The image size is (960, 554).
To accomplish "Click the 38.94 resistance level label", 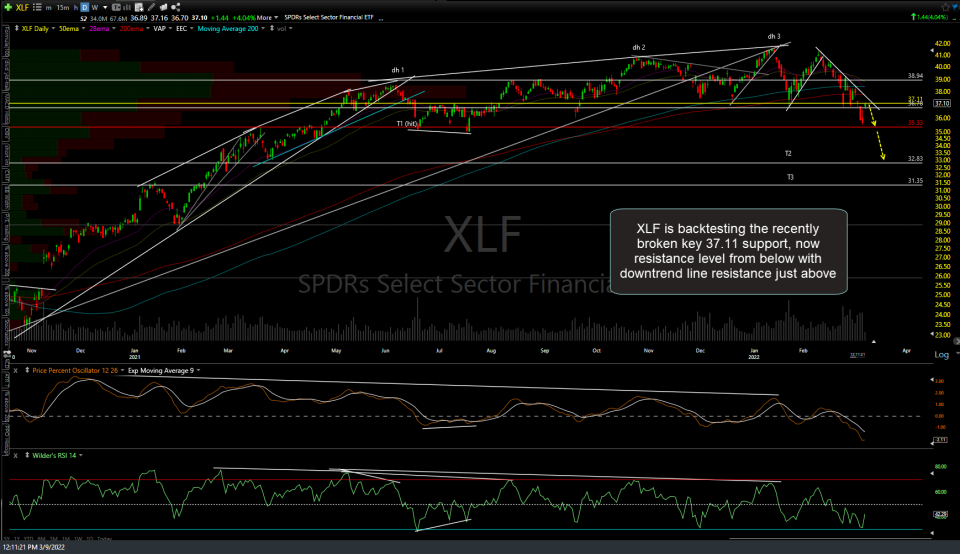I will pos(915,76).
